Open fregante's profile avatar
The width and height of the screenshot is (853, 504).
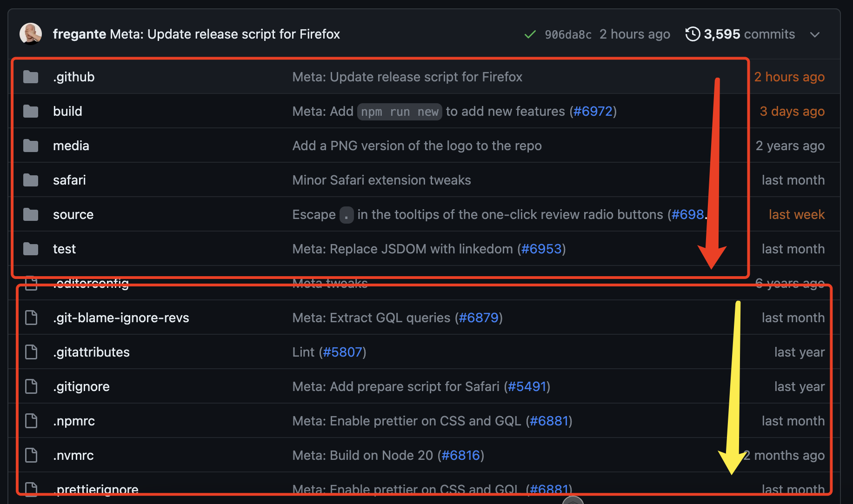coord(31,33)
